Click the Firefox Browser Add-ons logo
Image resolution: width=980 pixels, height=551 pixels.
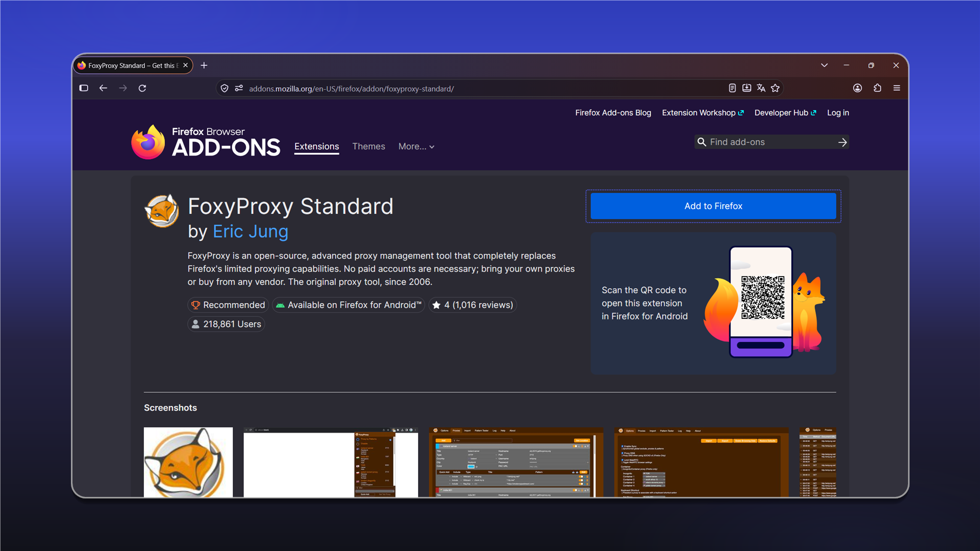pos(206,142)
